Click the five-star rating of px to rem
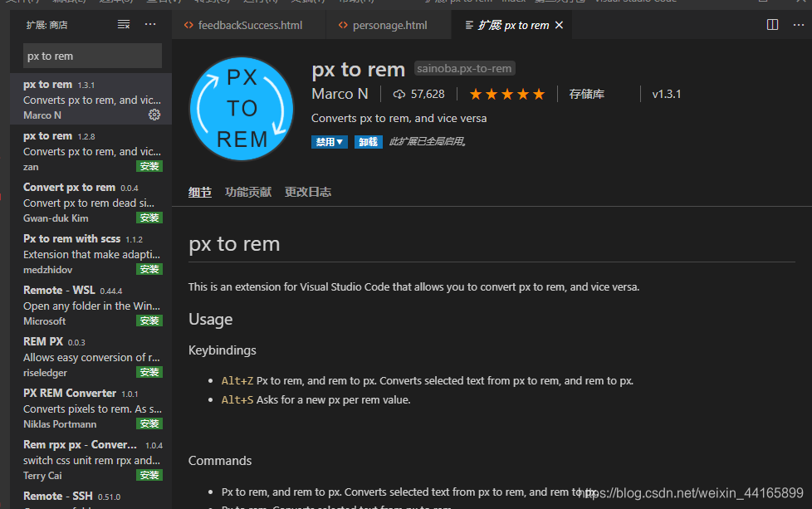The image size is (812, 509). tap(507, 94)
